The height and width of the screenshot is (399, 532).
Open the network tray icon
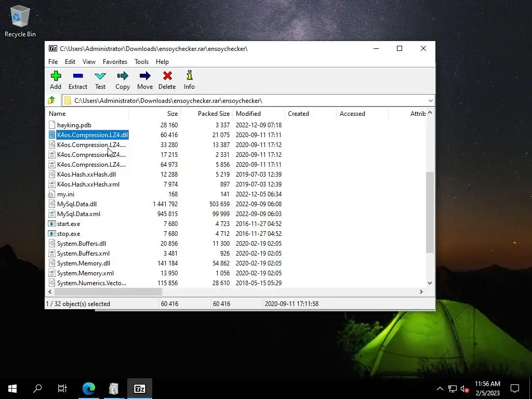(x=453, y=389)
